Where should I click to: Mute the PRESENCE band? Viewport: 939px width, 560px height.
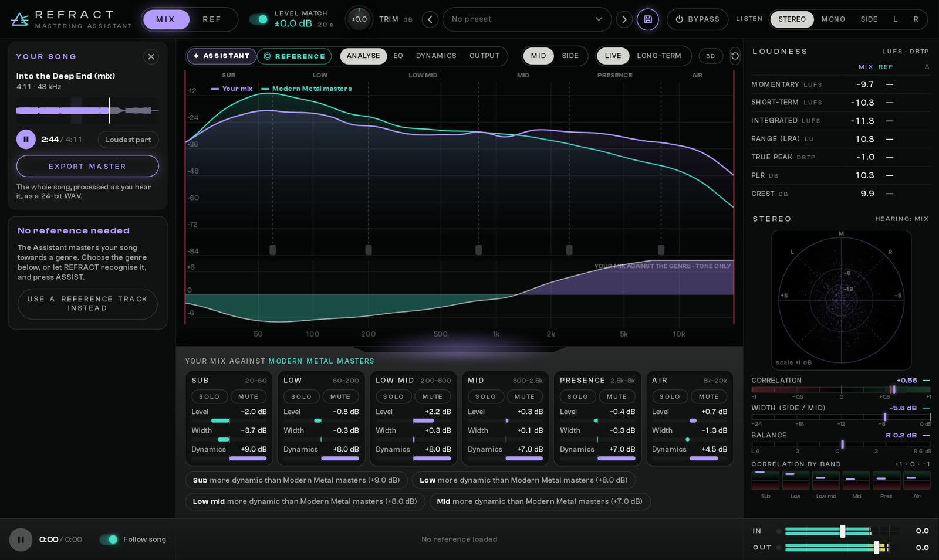616,397
